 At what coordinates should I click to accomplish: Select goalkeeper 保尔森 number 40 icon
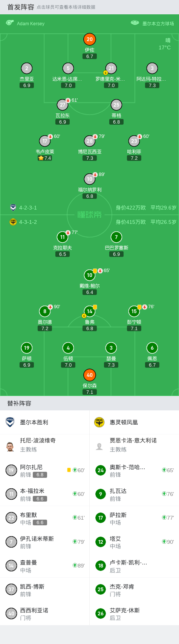coord(90,375)
